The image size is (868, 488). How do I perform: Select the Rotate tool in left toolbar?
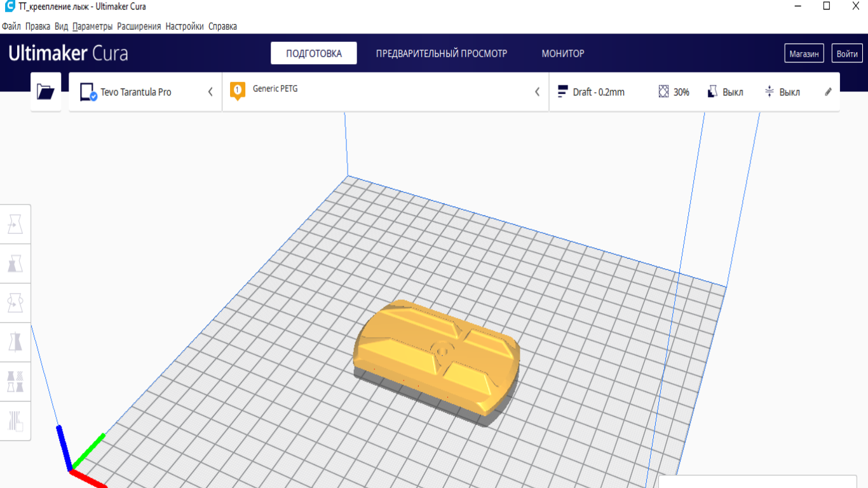15,303
